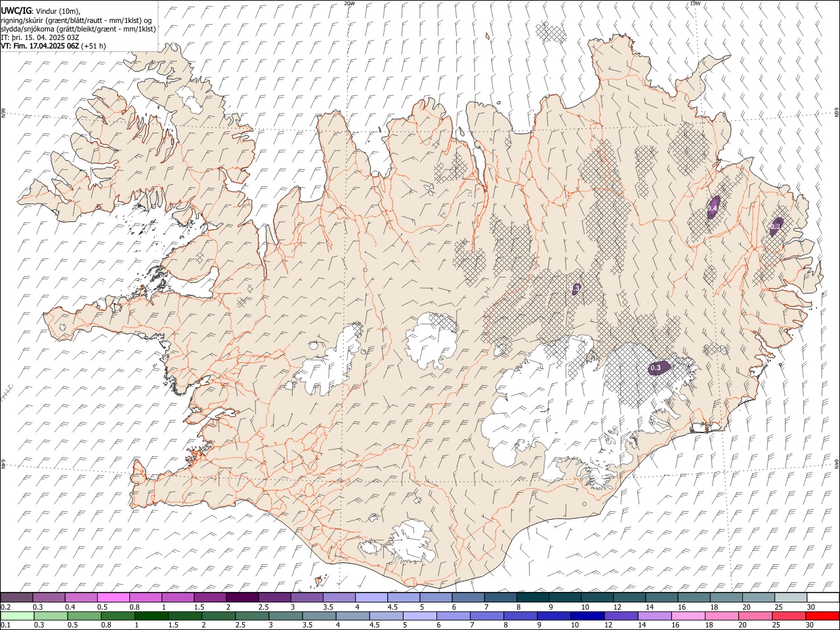The image size is (840, 630).
Task: Select the lower legend swatch between 3 and 3.5
Action: pyautogui.click(x=285, y=616)
